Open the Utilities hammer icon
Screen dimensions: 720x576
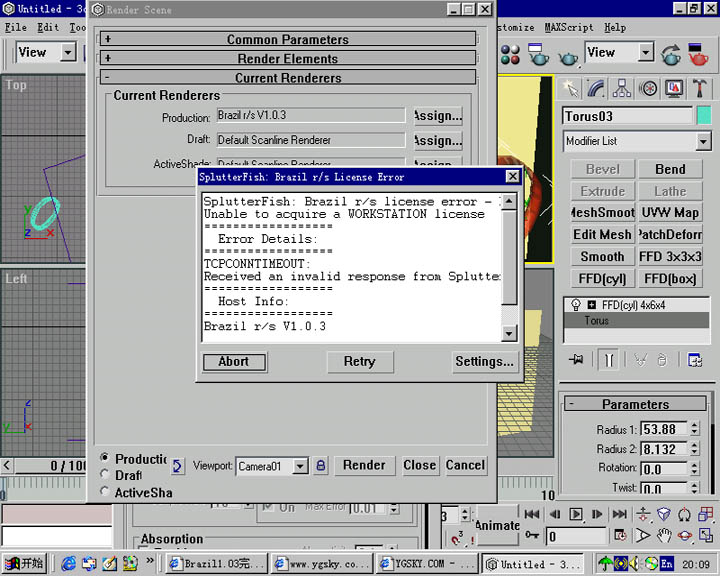pos(699,88)
